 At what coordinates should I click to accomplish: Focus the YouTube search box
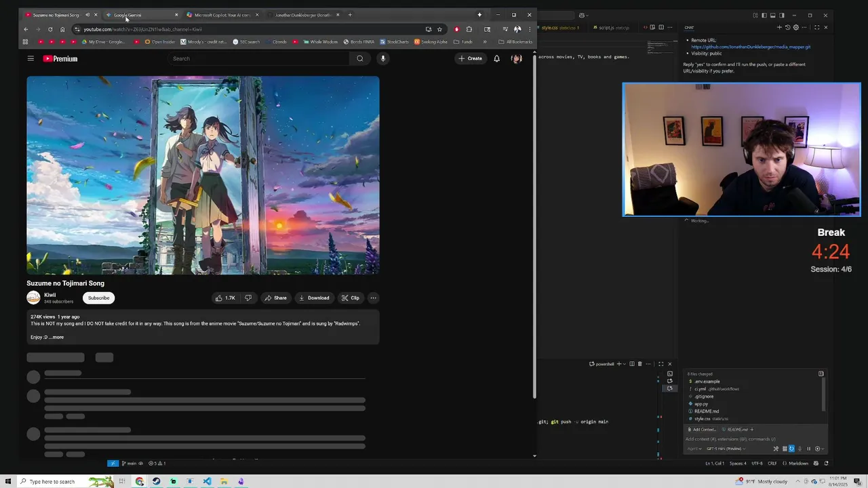[x=258, y=58]
